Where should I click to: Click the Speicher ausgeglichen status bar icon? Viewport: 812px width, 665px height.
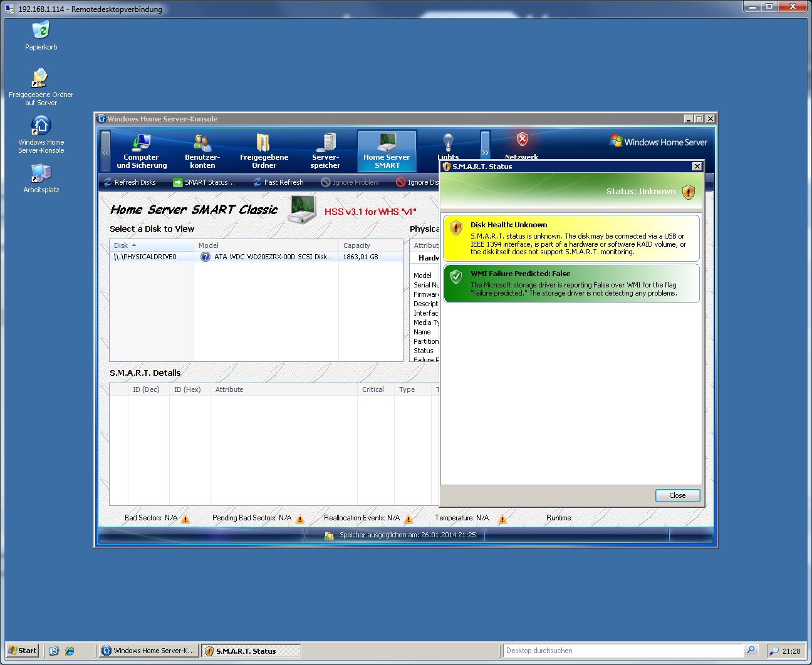coord(329,535)
